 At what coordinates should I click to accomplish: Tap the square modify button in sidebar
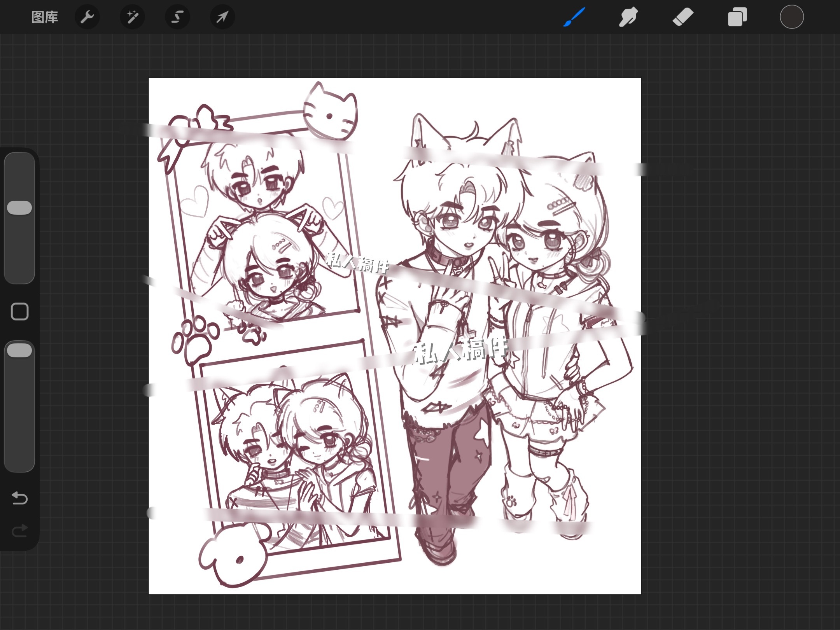(19, 311)
